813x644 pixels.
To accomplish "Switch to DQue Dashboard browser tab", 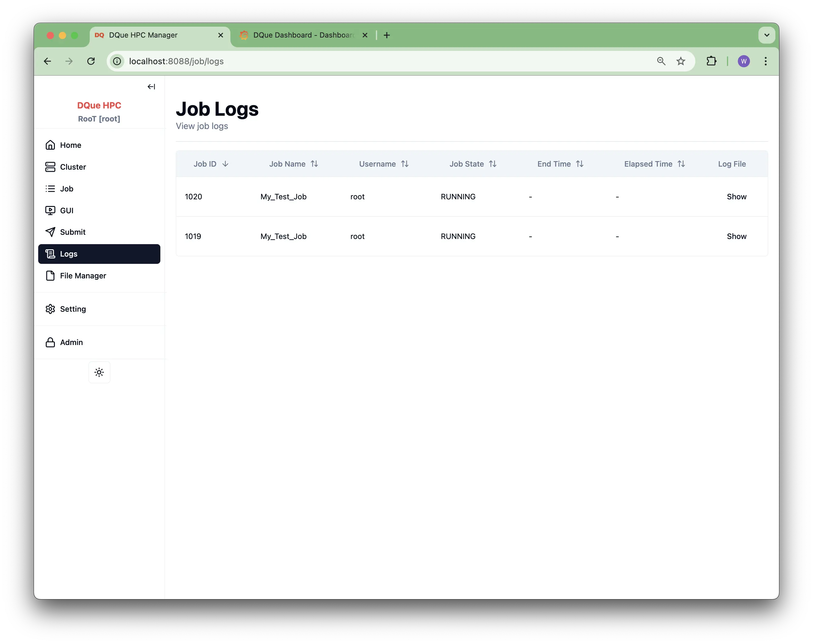I will (x=303, y=35).
